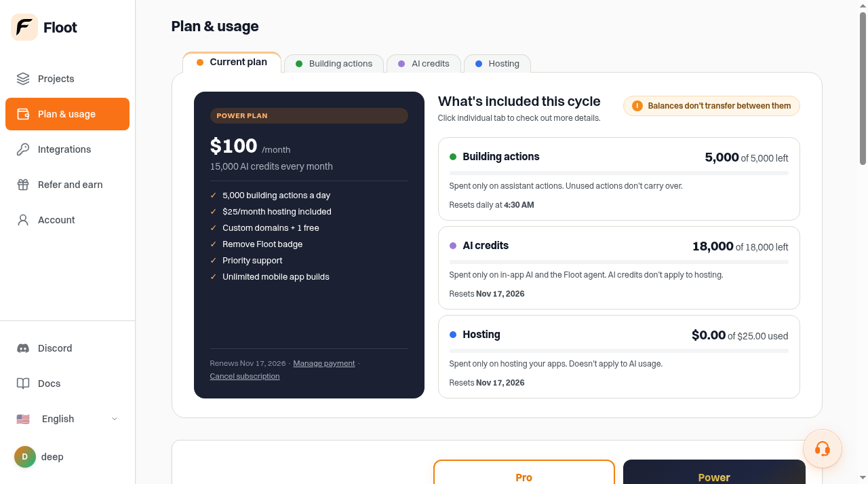
Task: Click the AI credits progress bar
Action: tap(619, 262)
